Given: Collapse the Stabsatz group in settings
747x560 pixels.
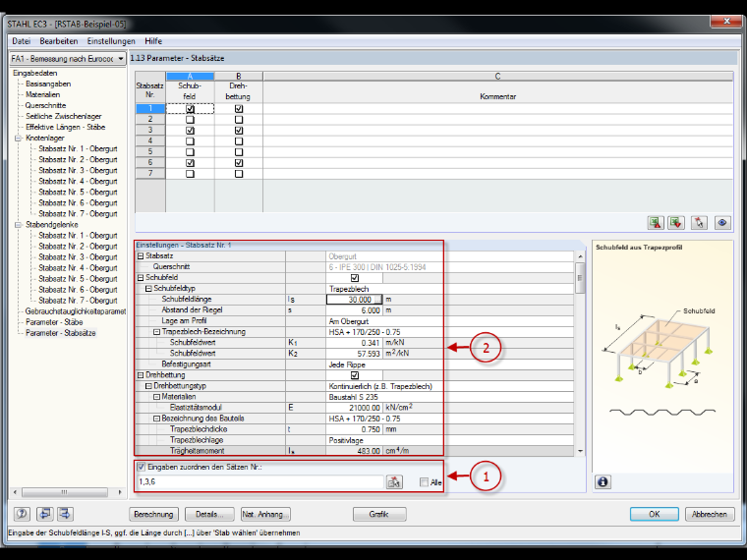Looking at the screenshot, I should point(141,256).
